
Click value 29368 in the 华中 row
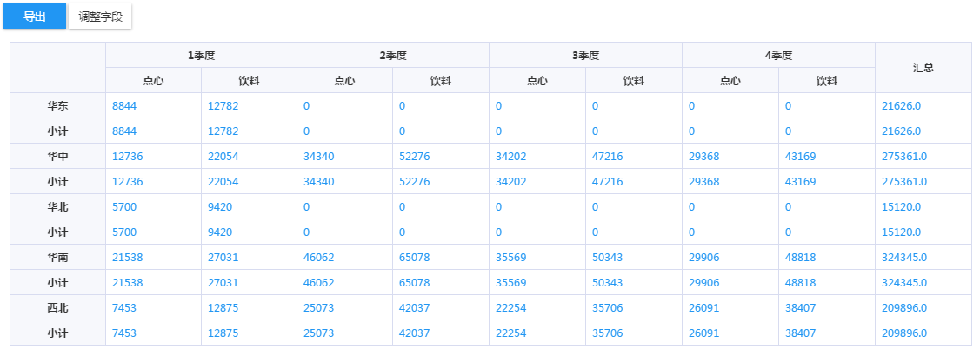[x=704, y=156]
